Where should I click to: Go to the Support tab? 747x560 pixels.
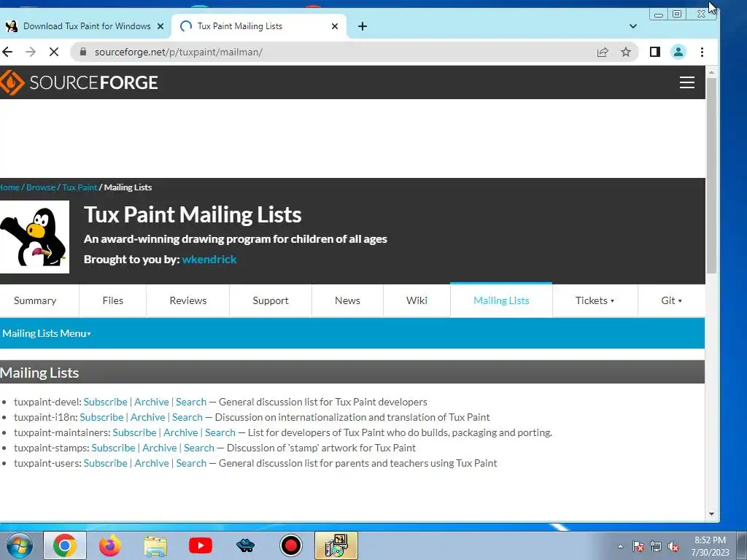pos(271,300)
